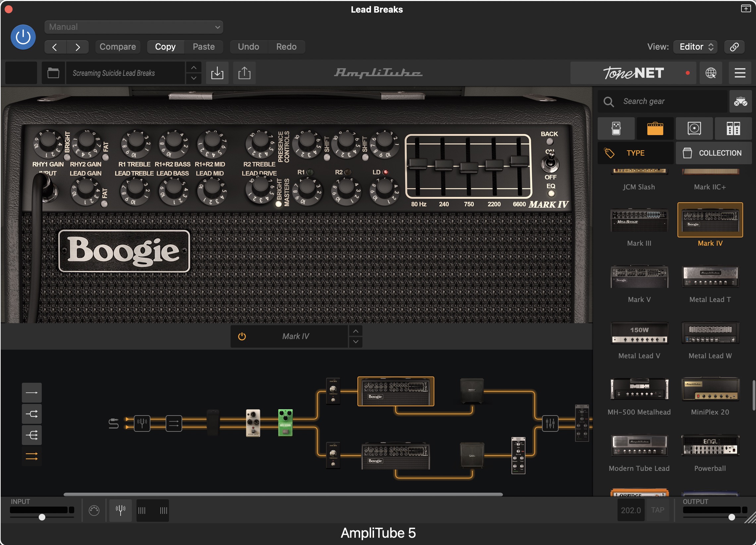
Task: Click the Compare button
Action: coord(118,47)
